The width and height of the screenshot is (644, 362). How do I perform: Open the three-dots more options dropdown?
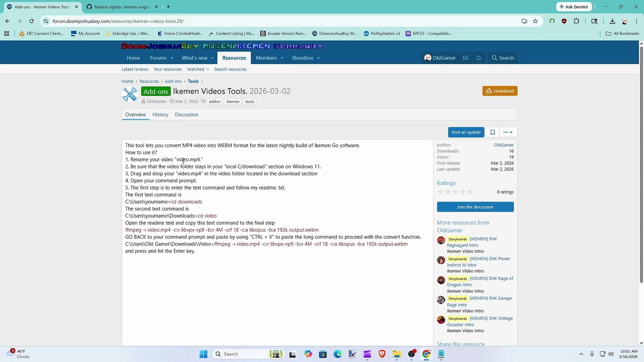click(508, 132)
